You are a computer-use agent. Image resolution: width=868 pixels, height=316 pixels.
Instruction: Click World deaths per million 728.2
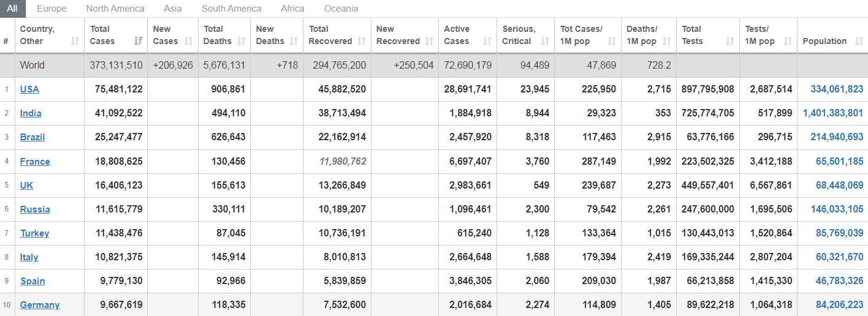[x=659, y=66]
